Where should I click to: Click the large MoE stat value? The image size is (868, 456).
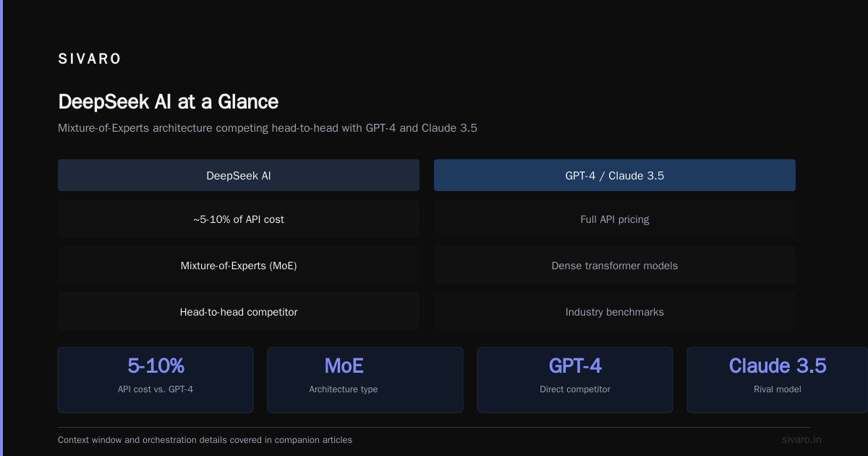pyautogui.click(x=344, y=366)
